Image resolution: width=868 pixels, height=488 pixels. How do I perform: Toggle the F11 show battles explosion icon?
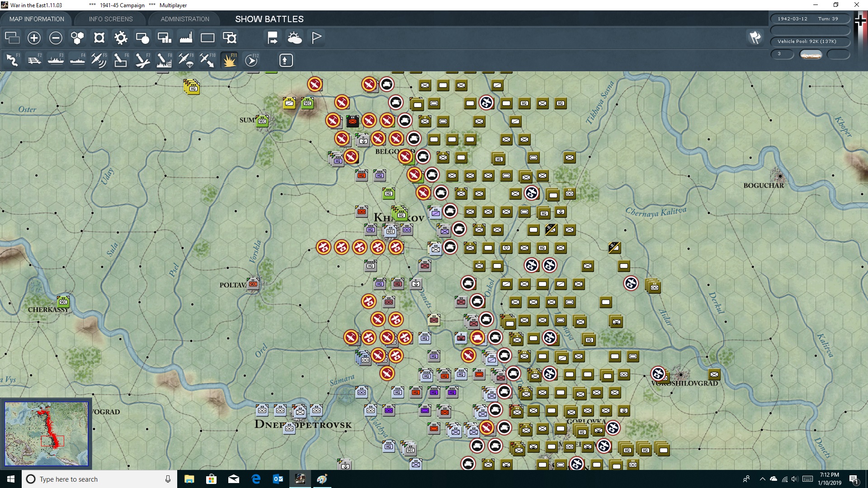[229, 60]
